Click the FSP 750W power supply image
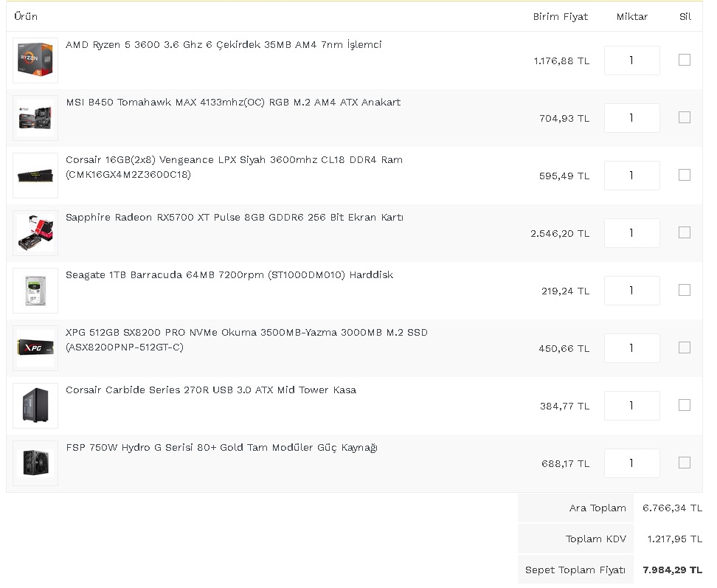The width and height of the screenshot is (717, 588). tap(35, 463)
